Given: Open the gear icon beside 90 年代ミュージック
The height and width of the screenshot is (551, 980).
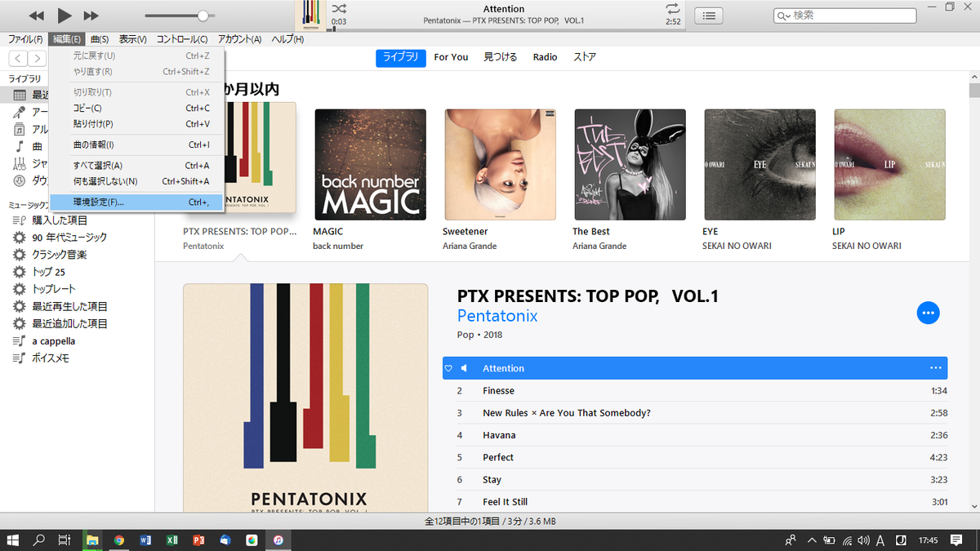Looking at the screenshot, I should [x=20, y=238].
